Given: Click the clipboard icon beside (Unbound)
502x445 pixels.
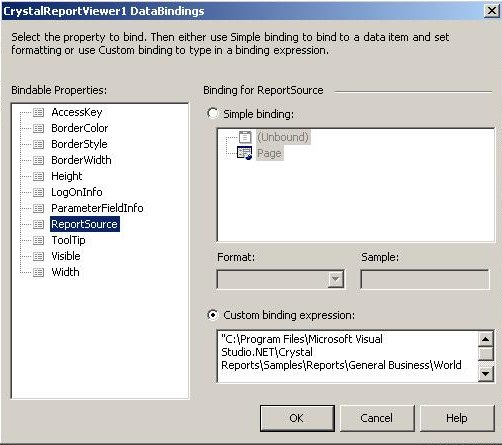Looking at the screenshot, I should 245,137.
